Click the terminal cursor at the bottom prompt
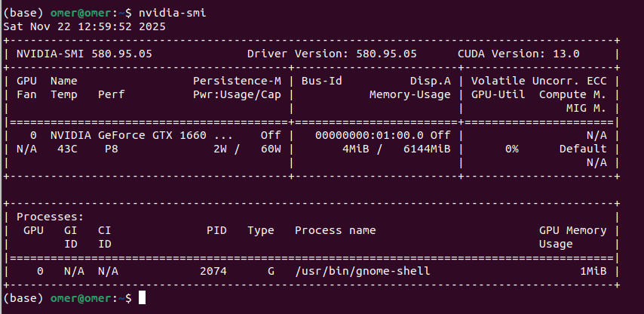Viewport: 644px width, 314px height. (143, 299)
